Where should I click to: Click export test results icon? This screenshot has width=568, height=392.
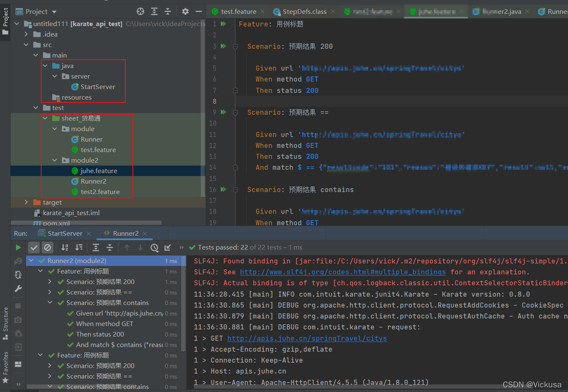click(168, 247)
